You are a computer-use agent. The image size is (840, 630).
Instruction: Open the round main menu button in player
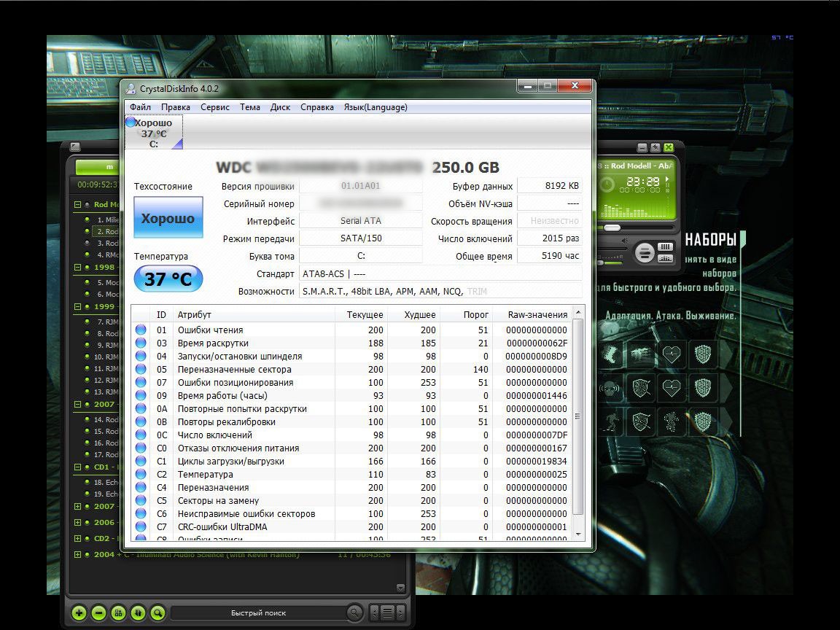pyautogui.click(x=645, y=252)
